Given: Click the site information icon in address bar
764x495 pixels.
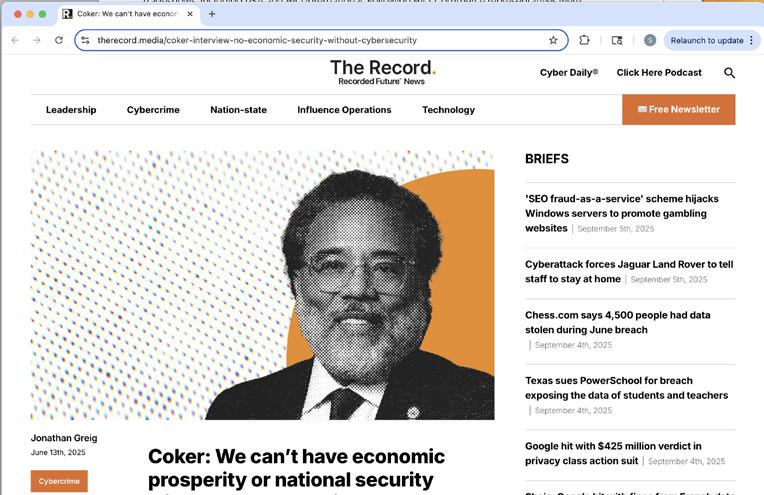Looking at the screenshot, I should [x=85, y=40].
